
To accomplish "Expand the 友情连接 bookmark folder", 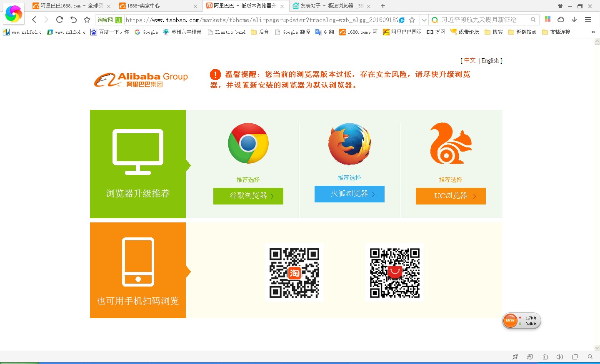I will (x=556, y=32).
